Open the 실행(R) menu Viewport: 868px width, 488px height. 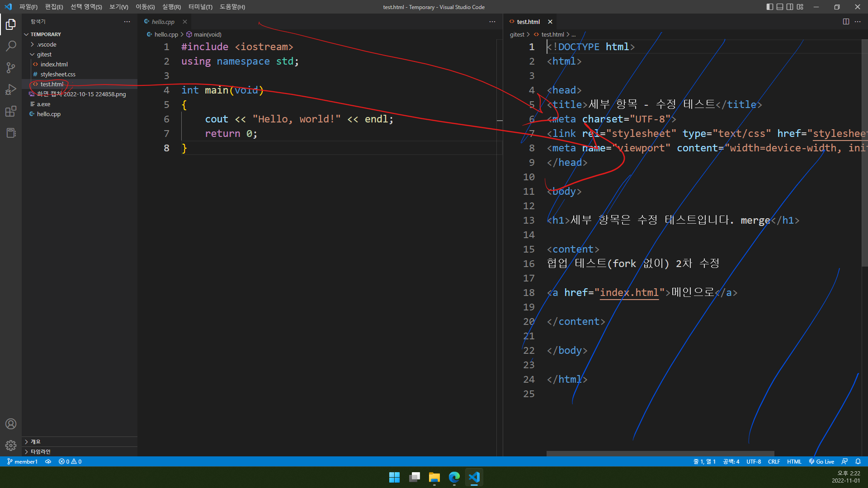pyautogui.click(x=171, y=7)
